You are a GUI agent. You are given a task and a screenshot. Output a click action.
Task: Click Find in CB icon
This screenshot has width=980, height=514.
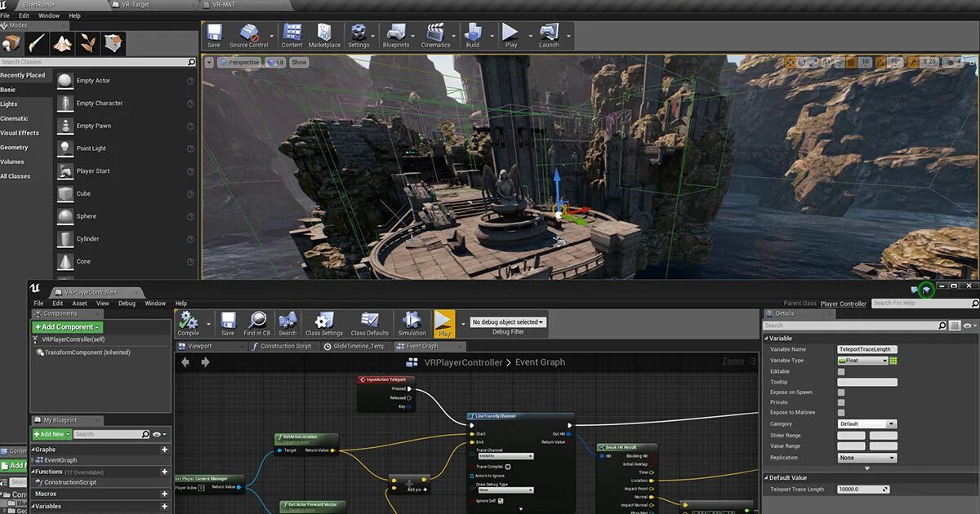point(256,323)
